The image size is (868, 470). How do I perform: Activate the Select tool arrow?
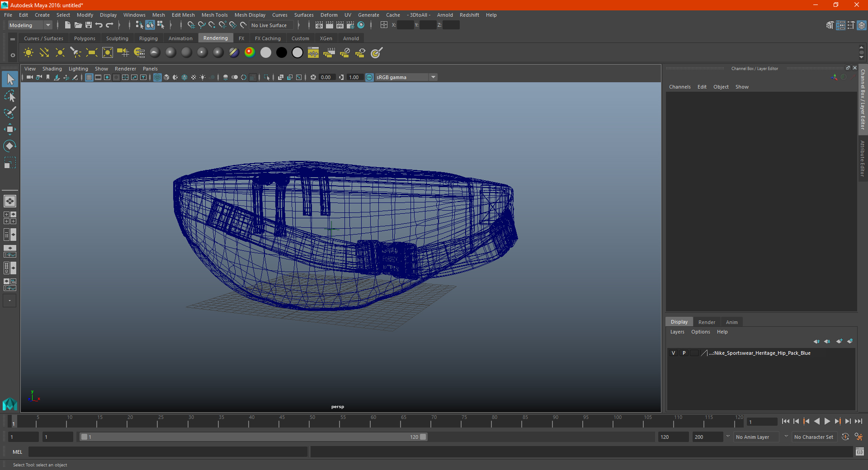[x=9, y=79]
